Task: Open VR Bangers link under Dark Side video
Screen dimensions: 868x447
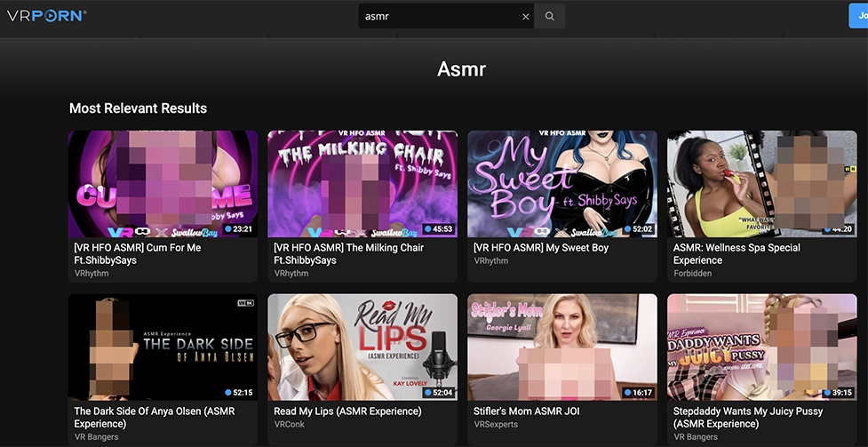Action: click(96, 437)
